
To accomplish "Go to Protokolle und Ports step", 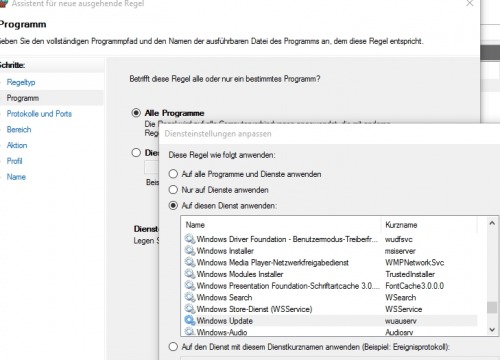I will [39, 114].
